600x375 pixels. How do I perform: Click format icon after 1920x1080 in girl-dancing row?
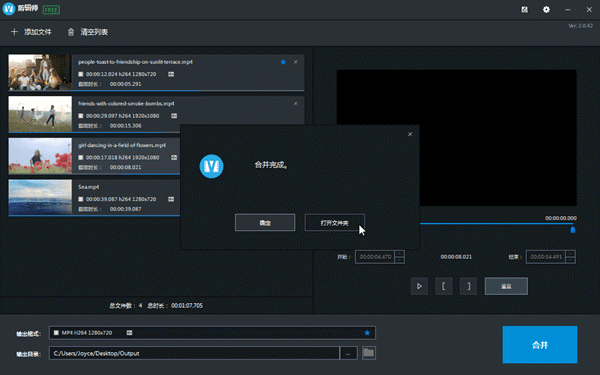174,158
